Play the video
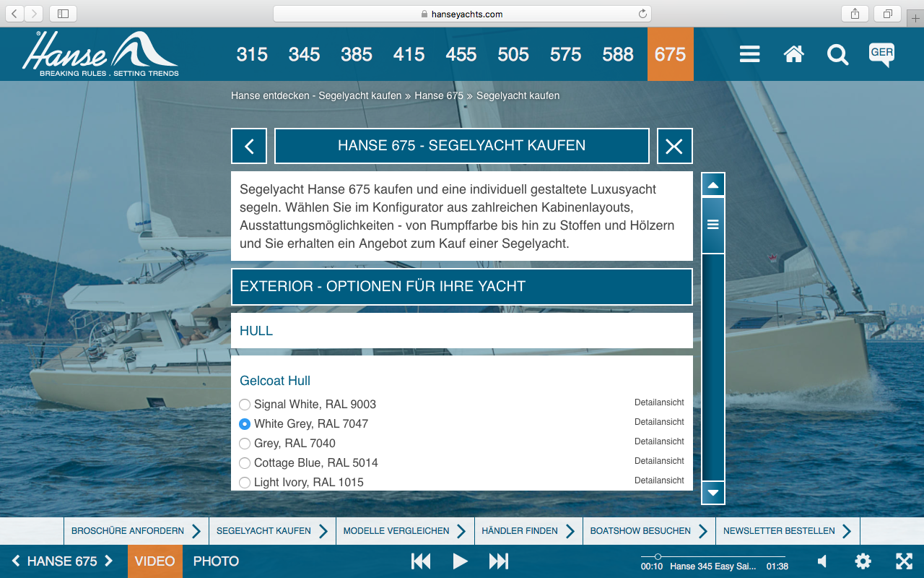 pyautogui.click(x=460, y=561)
